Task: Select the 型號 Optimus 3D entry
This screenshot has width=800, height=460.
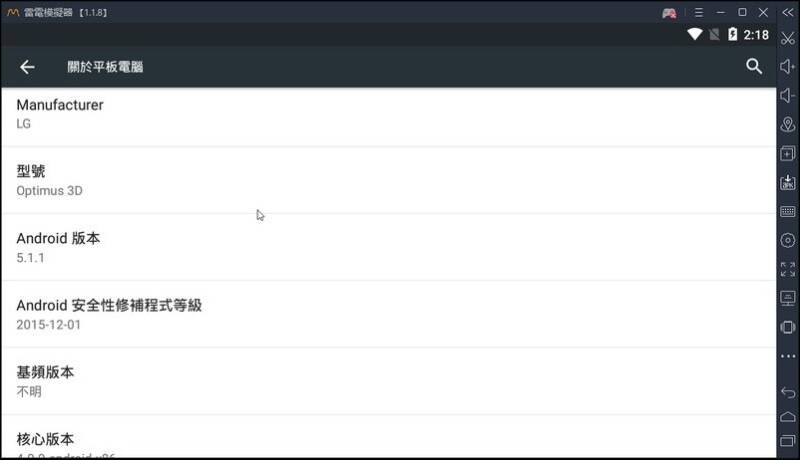Action: point(389,181)
